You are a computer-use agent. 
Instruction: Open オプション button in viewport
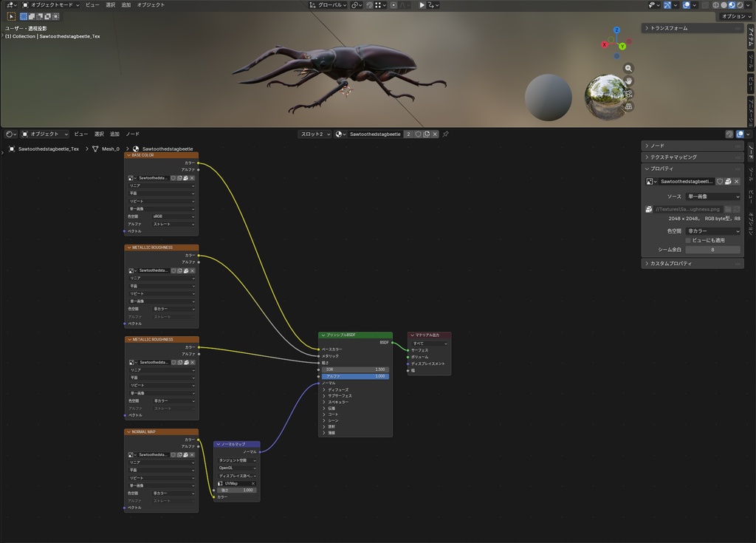pyautogui.click(x=736, y=16)
